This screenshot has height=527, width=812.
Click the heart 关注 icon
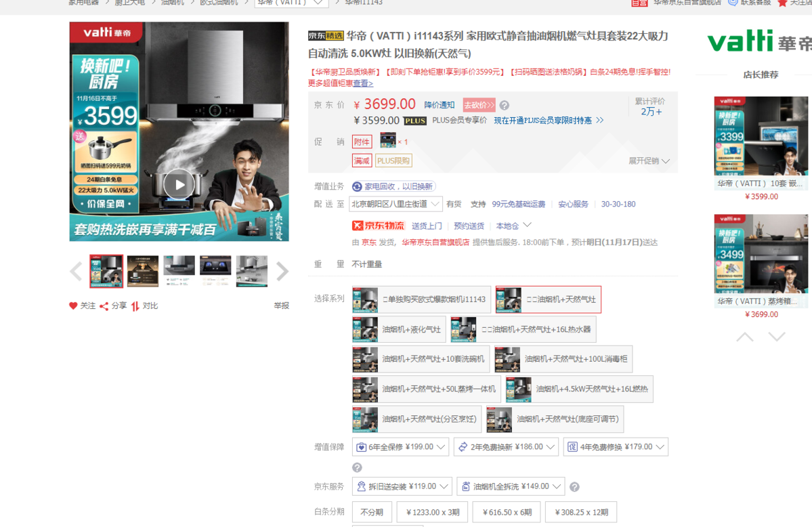click(73, 305)
